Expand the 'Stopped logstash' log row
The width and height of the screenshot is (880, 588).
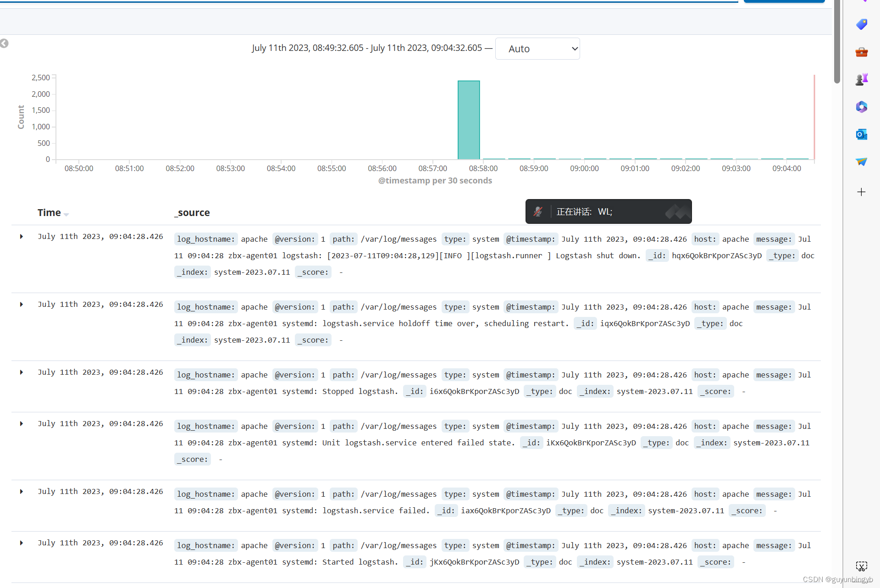22,372
